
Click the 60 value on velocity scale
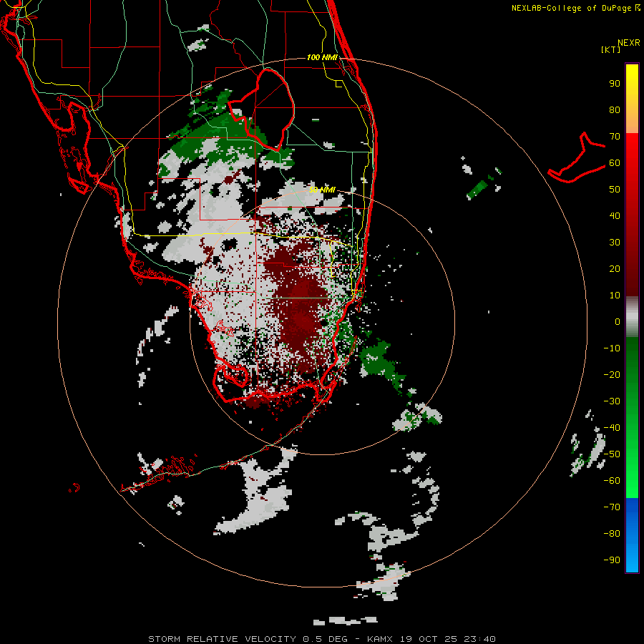[x=615, y=163]
